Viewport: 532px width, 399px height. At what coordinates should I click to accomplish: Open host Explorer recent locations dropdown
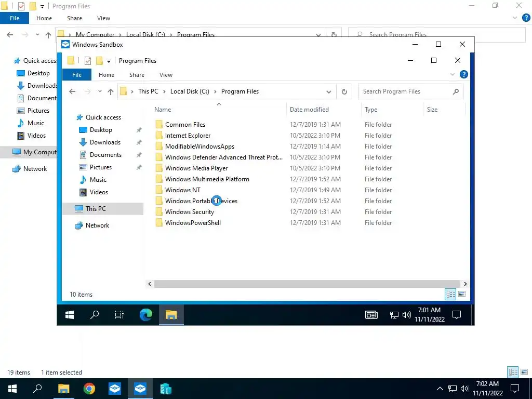coord(37,35)
